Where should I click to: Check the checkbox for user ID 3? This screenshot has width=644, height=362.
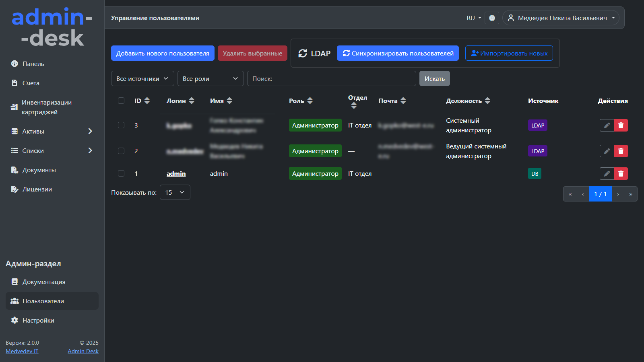click(x=121, y=125)
